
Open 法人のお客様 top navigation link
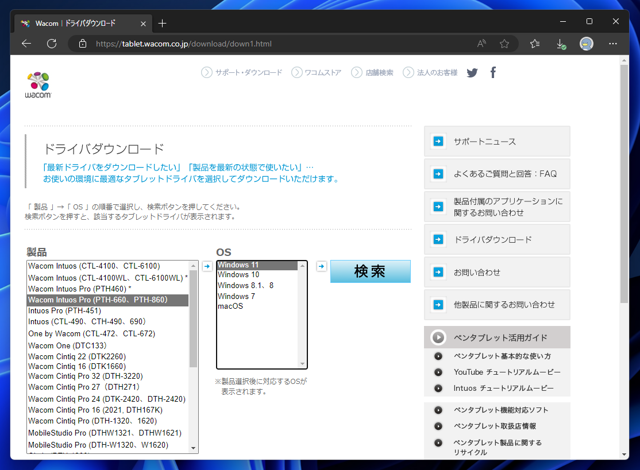pos(430,73)
